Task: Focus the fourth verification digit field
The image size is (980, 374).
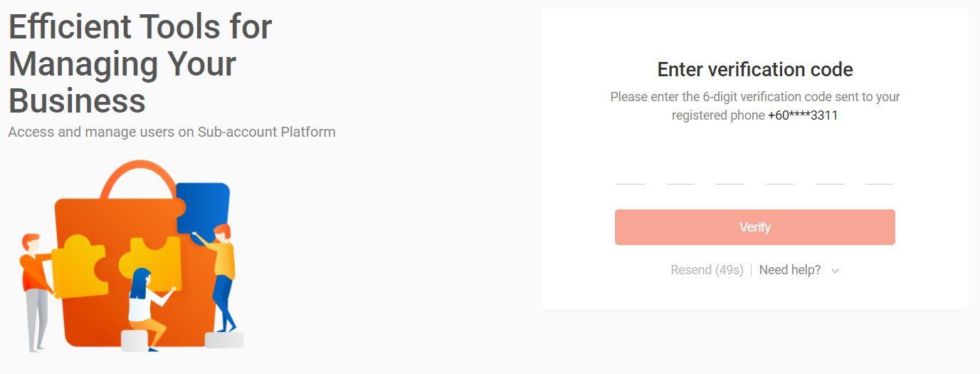Action: 780,173
